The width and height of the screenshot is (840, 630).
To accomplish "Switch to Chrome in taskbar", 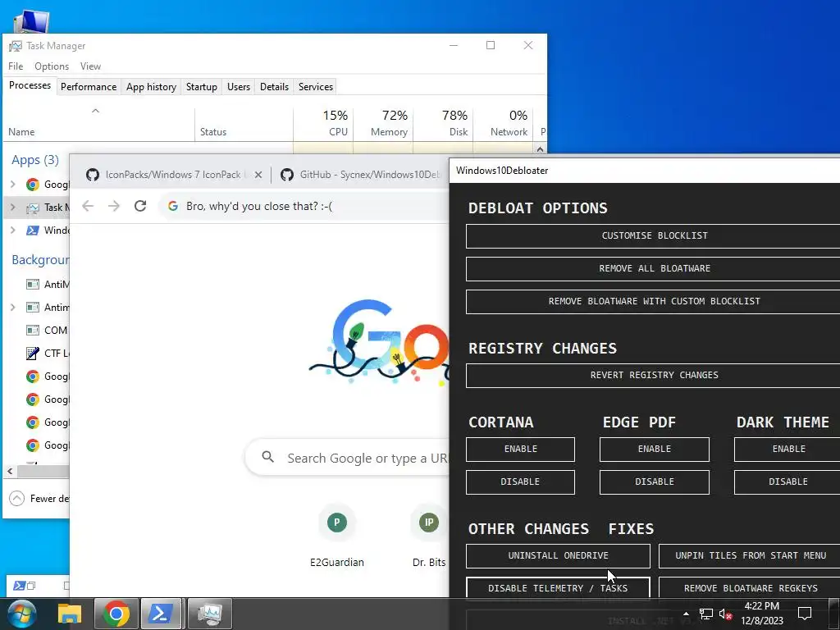I will pos(116,614).
